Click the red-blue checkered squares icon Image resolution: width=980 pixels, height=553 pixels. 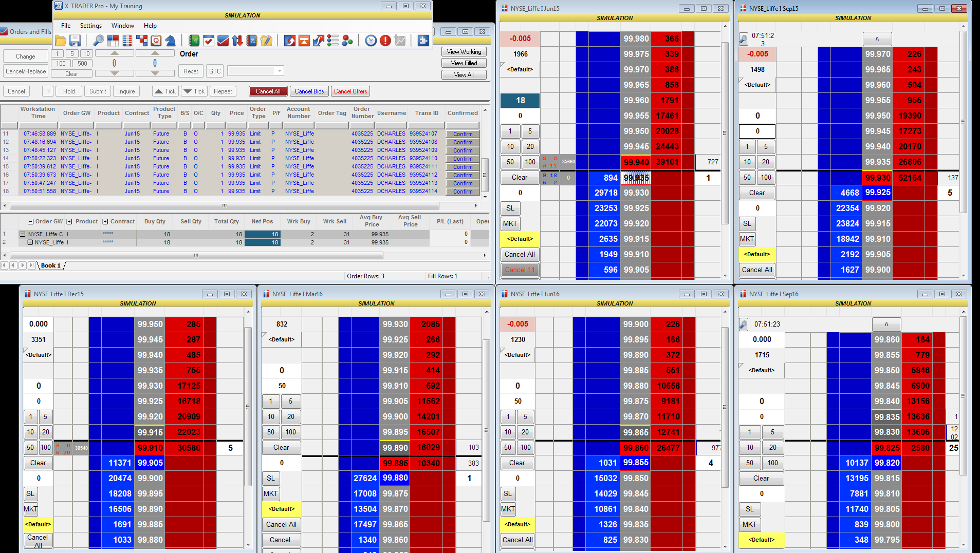coord(142,41)
